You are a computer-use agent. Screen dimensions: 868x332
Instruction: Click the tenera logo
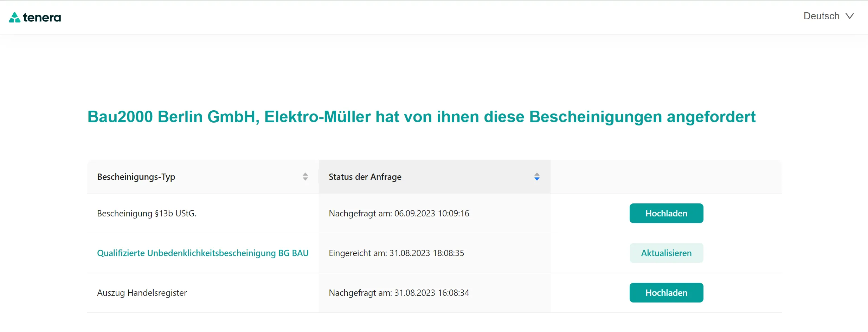click(x=35, y=17)
